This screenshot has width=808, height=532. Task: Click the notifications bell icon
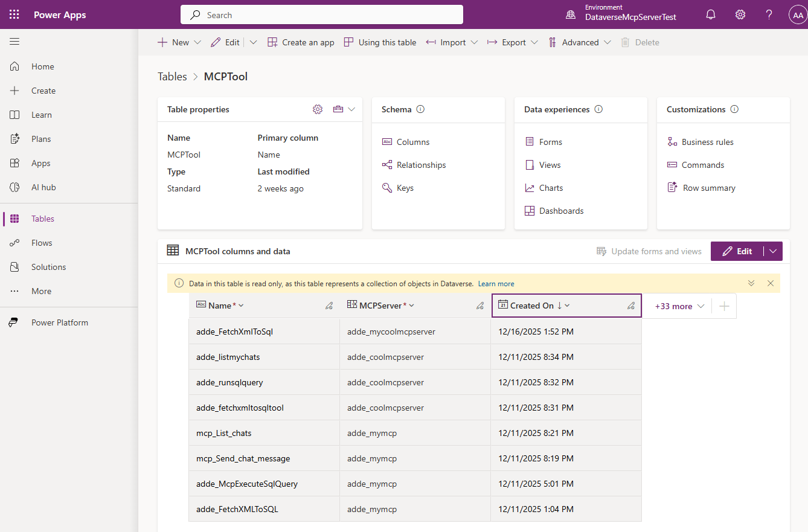711,14
